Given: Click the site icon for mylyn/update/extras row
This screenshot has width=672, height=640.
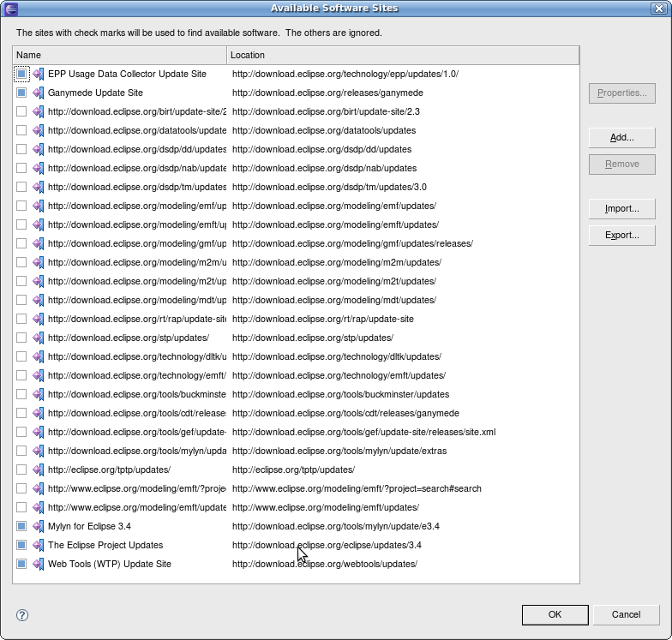Looking at the screenshot, I should click(38, 451).
